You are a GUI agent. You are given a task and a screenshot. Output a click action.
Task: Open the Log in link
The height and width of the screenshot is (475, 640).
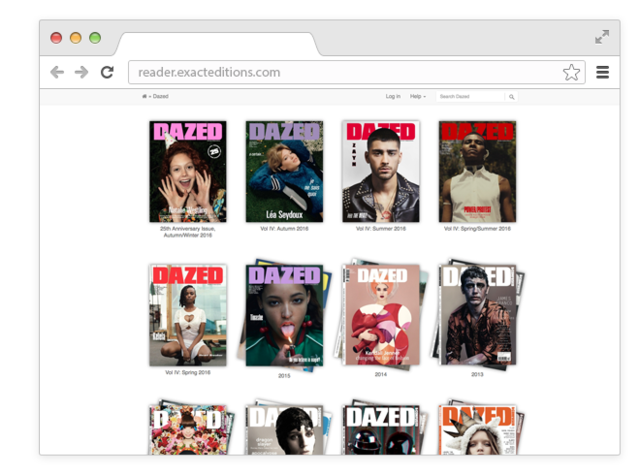(x=393, y=96)
